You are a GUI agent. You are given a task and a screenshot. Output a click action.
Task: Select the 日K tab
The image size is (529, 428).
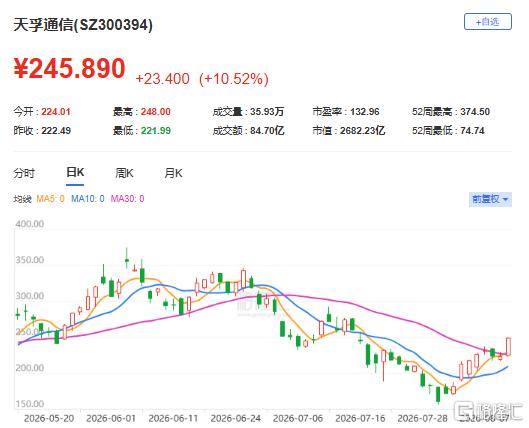click(75, 173)
